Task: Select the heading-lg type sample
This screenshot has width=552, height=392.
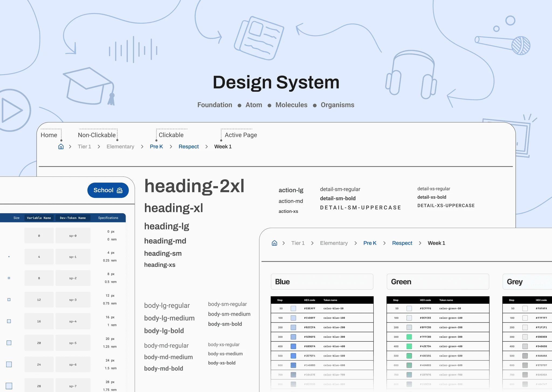Action: click(167, 226)
